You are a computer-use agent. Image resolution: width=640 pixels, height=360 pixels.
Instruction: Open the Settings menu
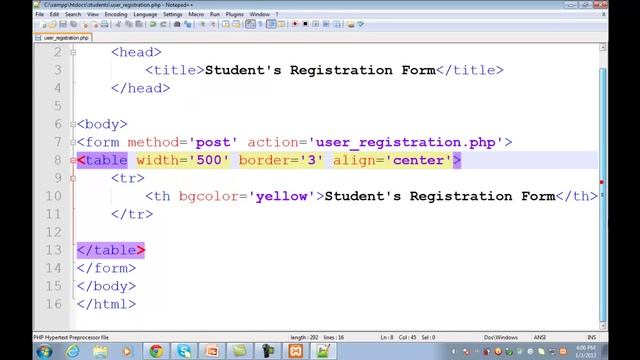click(x=173, y=14)
